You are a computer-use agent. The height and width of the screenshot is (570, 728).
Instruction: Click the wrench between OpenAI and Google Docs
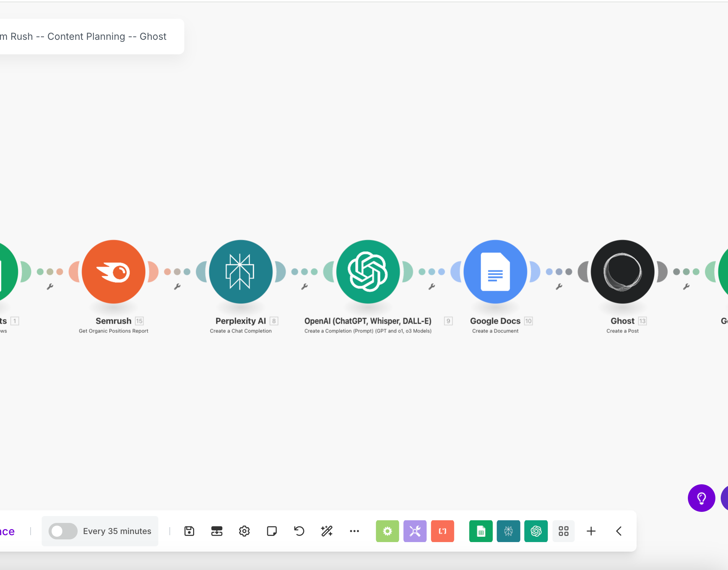click(432, 287)
